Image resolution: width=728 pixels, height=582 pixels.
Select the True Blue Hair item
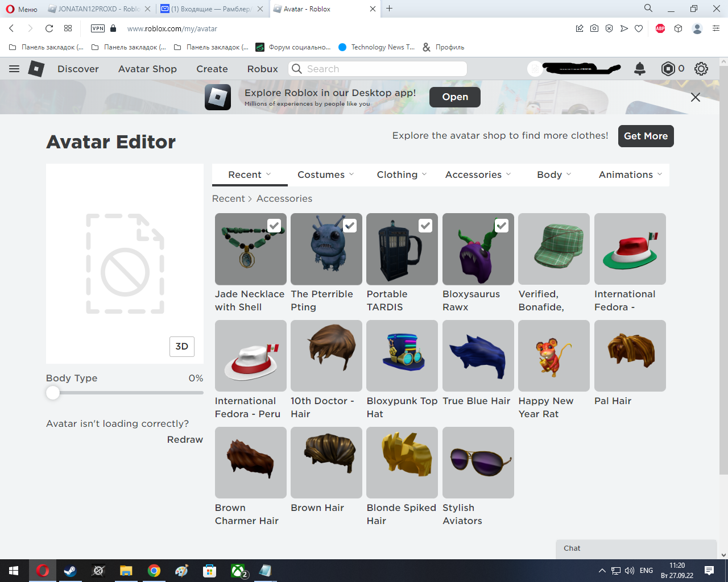click(x=478, y=356)
